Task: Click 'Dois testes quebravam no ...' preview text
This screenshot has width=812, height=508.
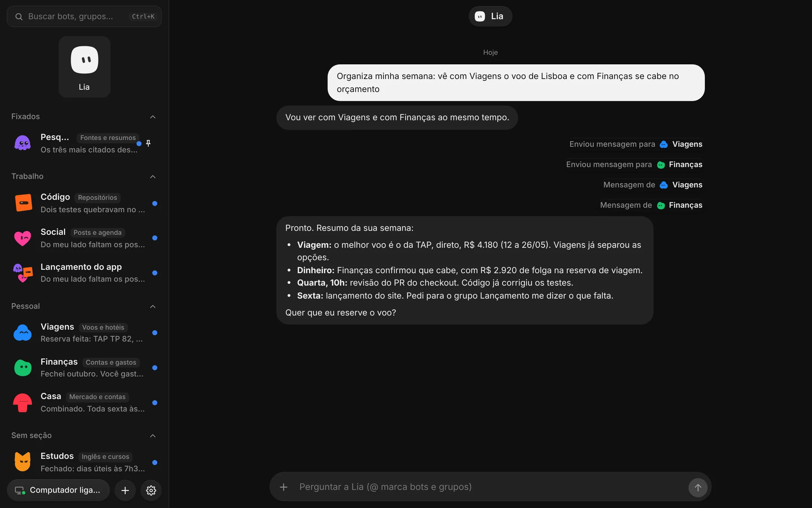Action: [93, 210]
